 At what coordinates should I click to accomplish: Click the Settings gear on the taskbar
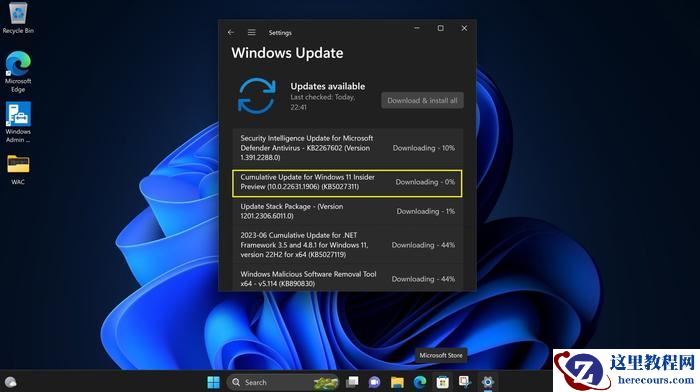tap(488, 382)
